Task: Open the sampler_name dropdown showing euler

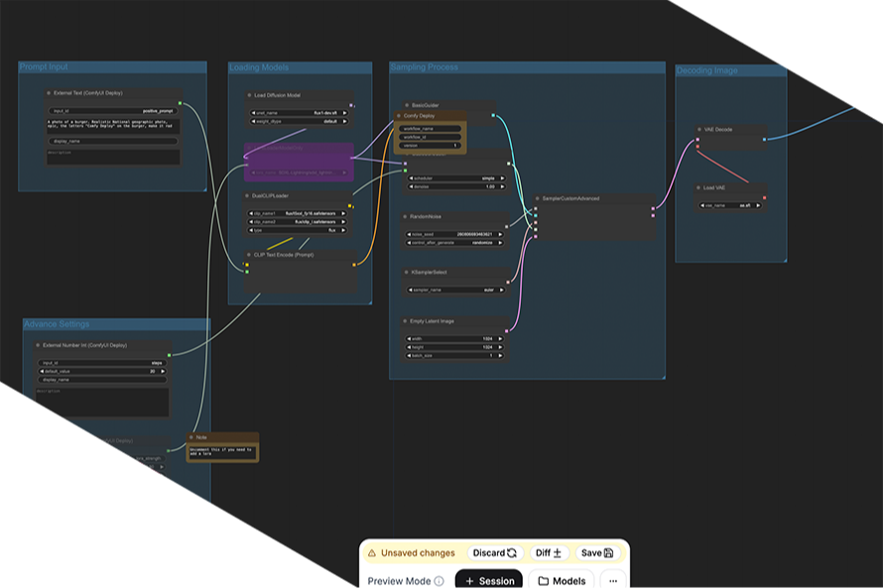Action: click(x=454, y=290)
